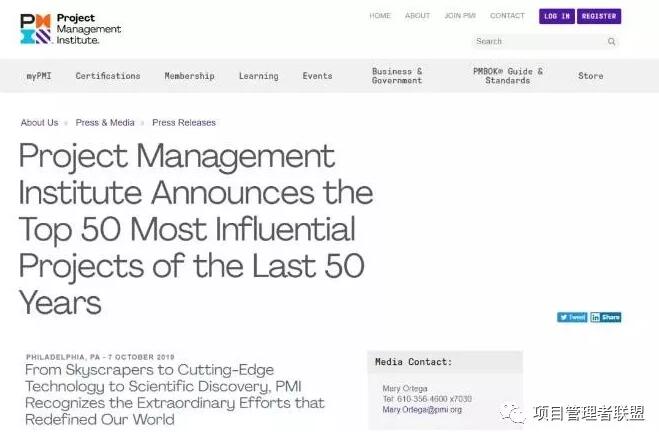Click the REGISTER button

(x=599, y=16)
